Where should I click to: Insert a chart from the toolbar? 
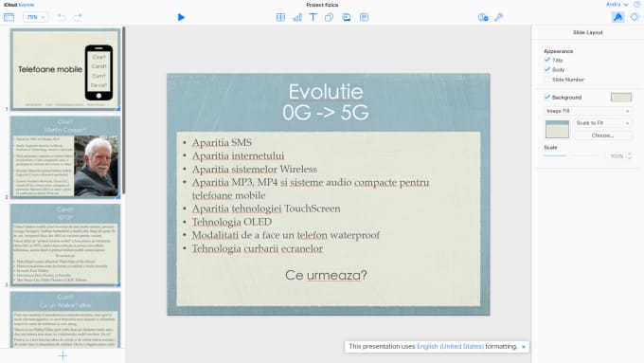click(297, 17)
